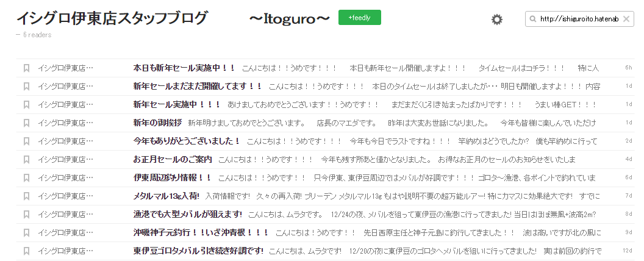The width and height of the screenshot is (644, 261).
Task: Clear search with the X icon
Action: [626, 20]
